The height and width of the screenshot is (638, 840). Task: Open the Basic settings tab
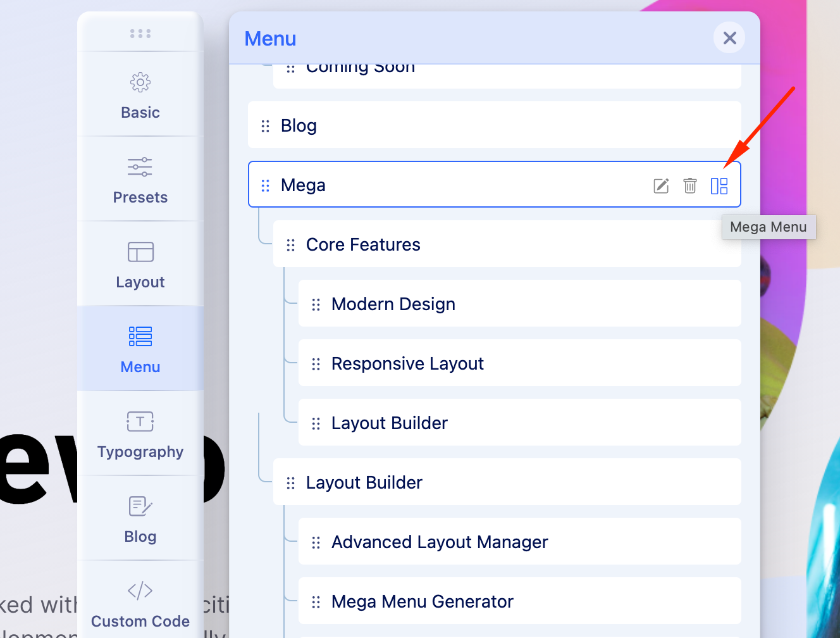coord(140,95)
